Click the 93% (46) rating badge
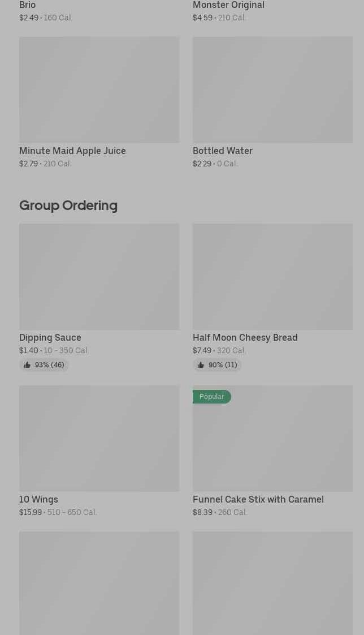The height and width of the screenshot is (635, 364). coord(44,365)
